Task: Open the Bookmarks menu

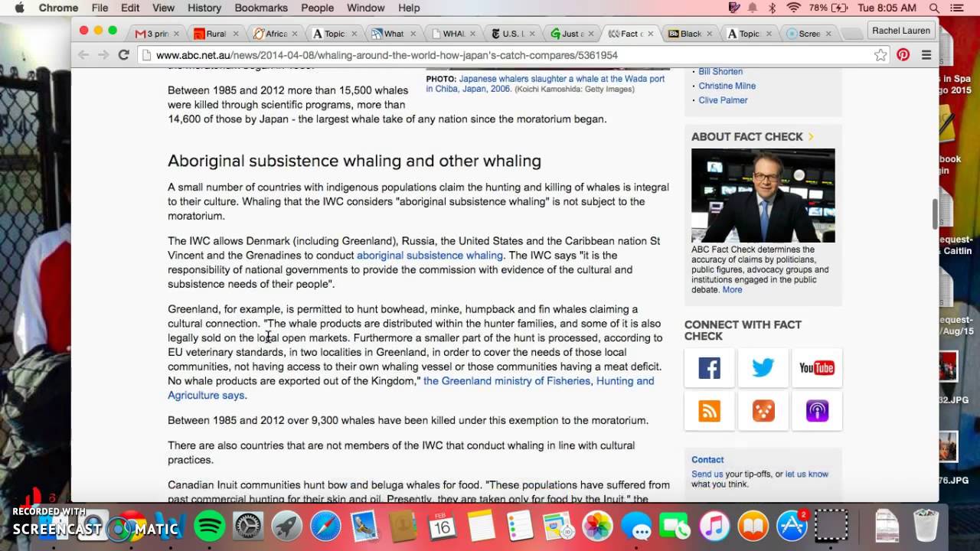Action: (261, 8)
